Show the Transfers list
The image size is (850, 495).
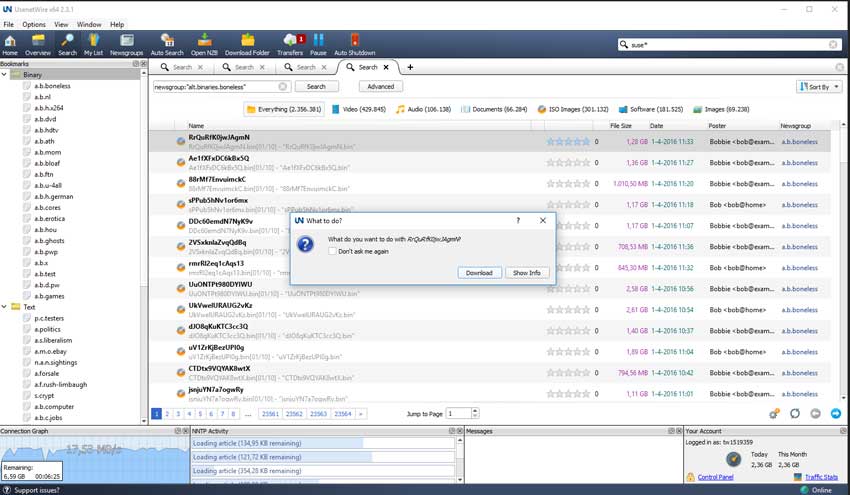(x=290, y=44)
